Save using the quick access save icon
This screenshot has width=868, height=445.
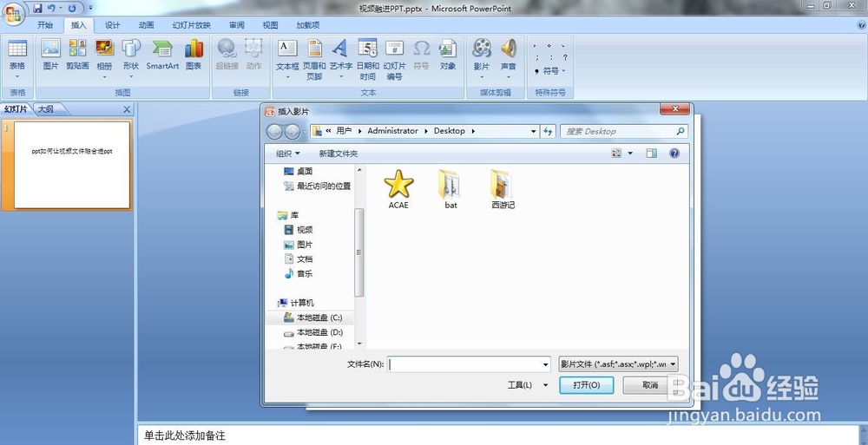point(37,8)
